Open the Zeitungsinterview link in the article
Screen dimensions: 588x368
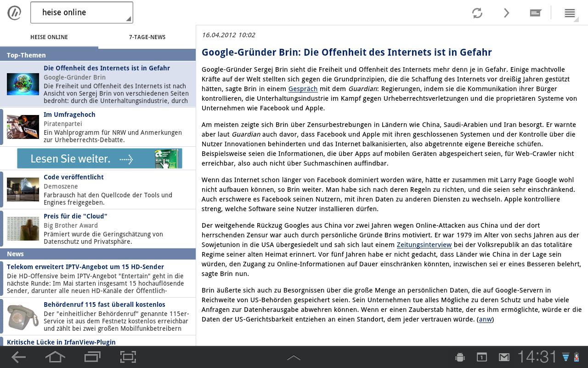coord(424,245)
